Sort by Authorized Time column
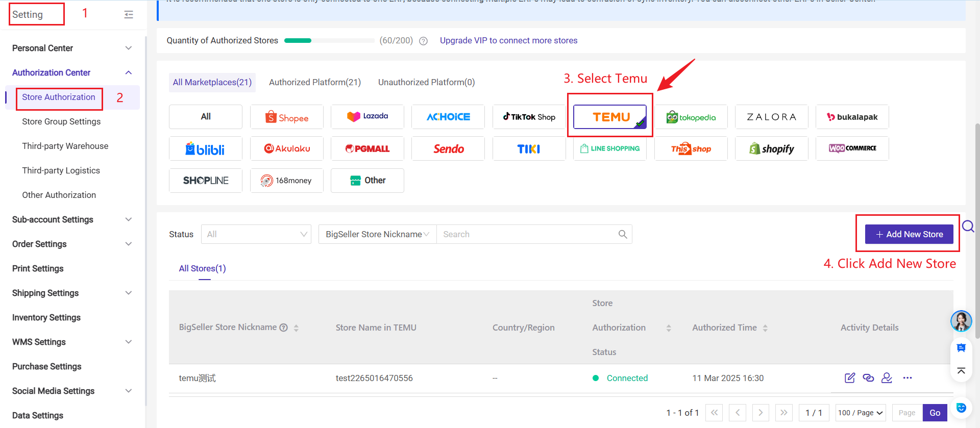The image size is (980, 428). click(765, 328)
